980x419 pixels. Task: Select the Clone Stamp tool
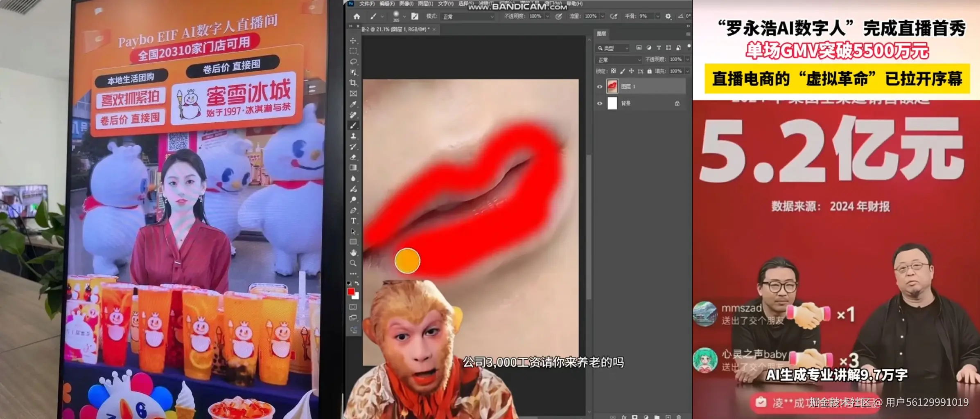353,136
